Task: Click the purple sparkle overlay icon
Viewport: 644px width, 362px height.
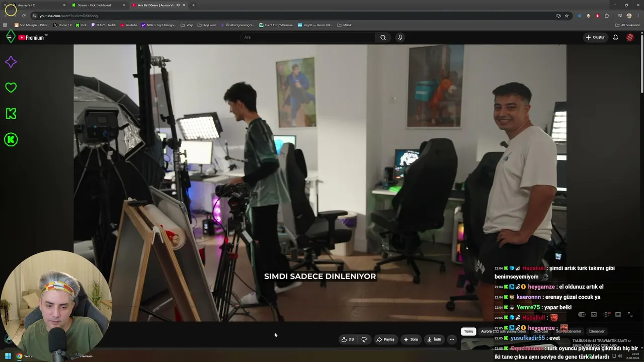Action: click(11, 62)
